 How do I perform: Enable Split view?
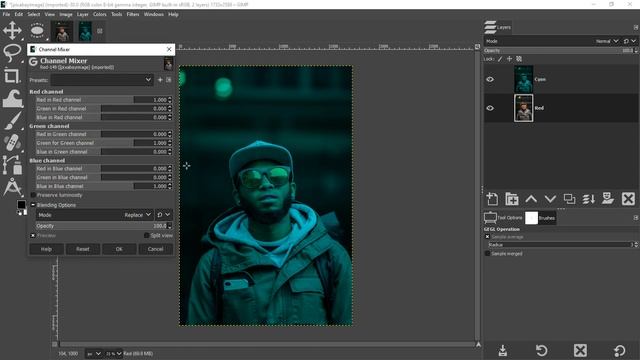147,236
